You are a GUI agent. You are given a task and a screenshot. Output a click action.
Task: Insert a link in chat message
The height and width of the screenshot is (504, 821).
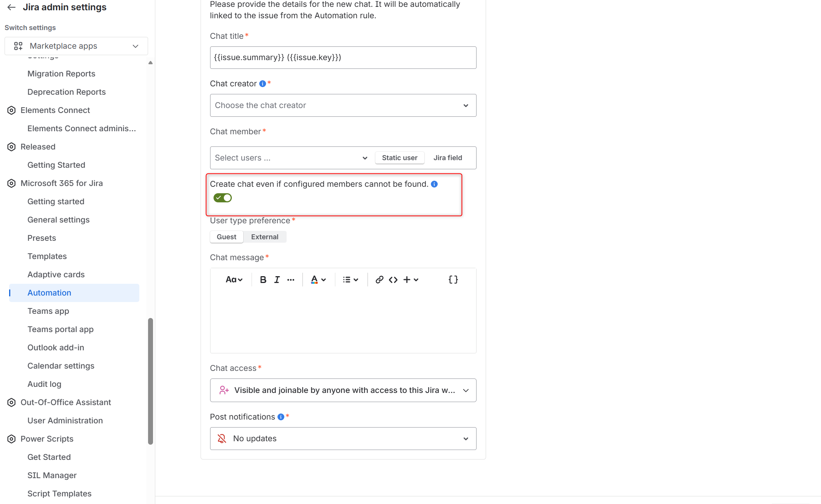(379, 280)
